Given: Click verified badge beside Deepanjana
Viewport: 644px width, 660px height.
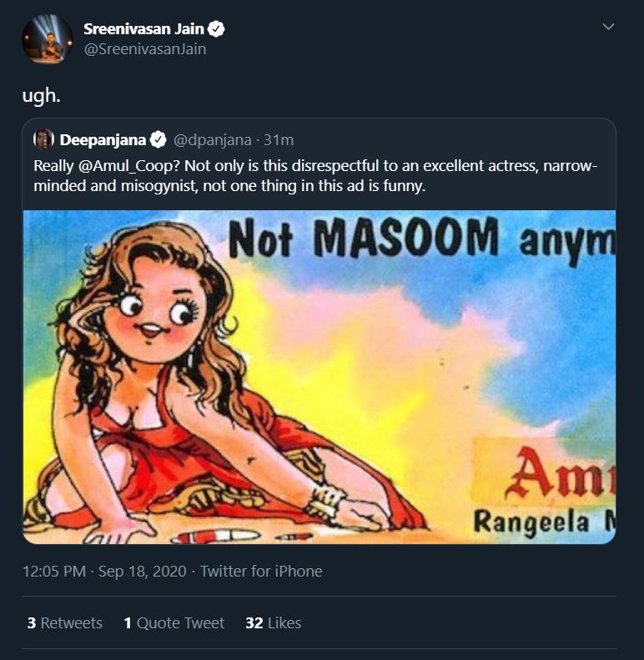Looking at the screenshot, I should (x=158, y=139).
